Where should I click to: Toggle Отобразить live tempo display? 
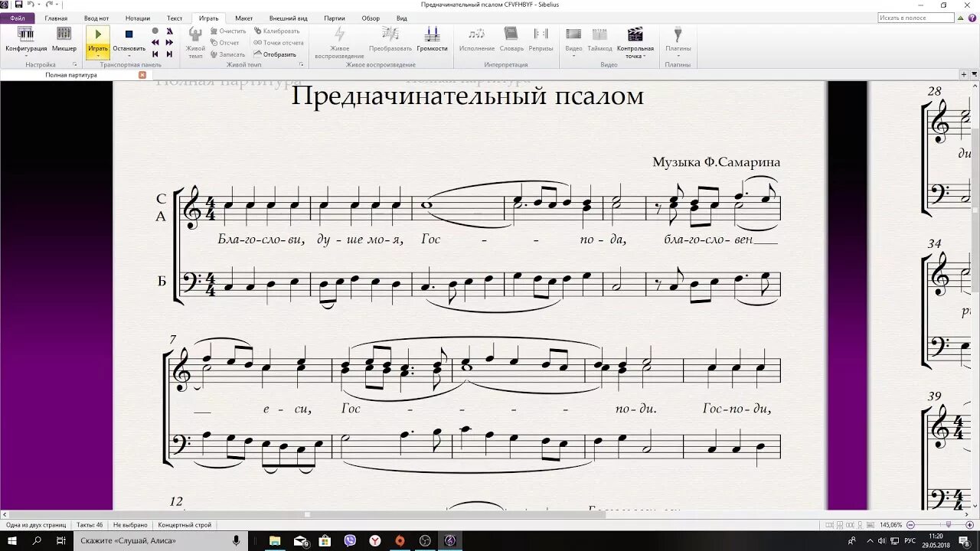click(x=275, y=54)
